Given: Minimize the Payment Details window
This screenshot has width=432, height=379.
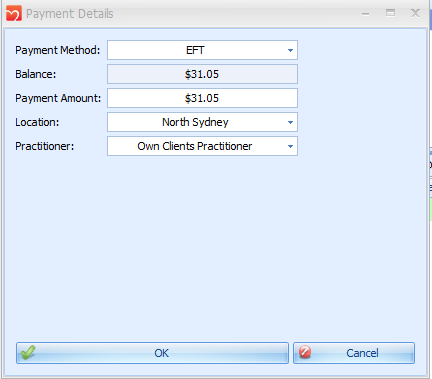Looking at the screenshot, I should 366,14.
